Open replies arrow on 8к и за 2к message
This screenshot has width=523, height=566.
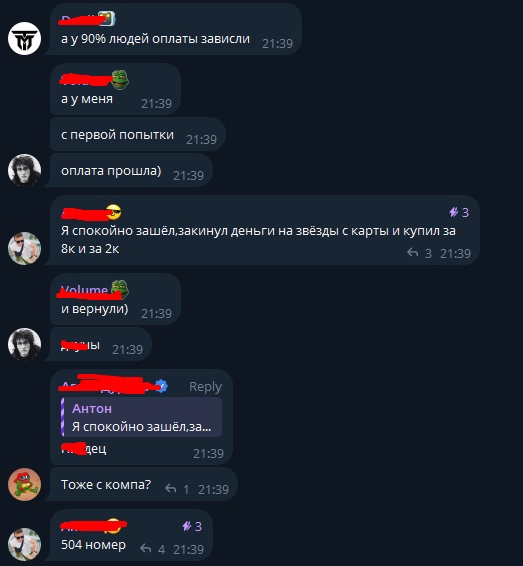(x=419, y=253)
